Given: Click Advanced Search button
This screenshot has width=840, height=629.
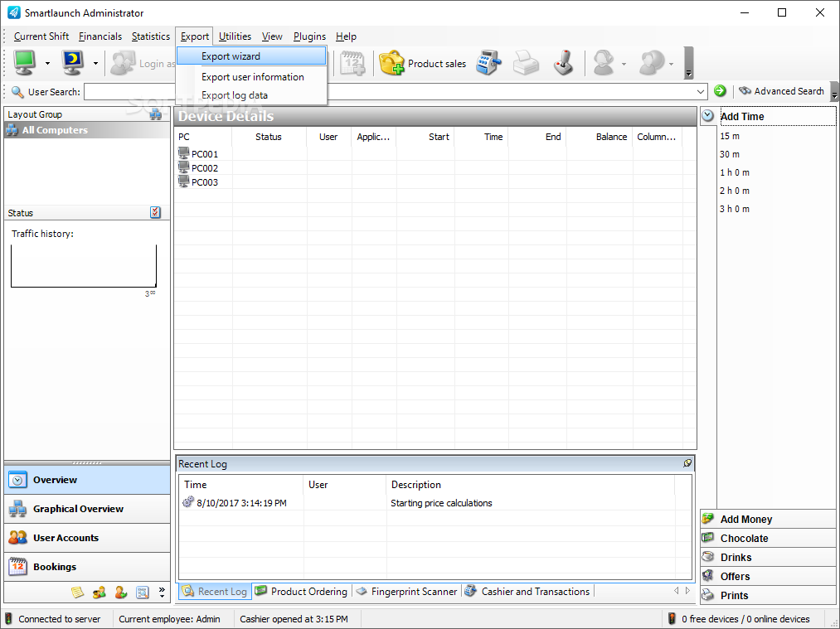Looking at the screenshot, I should [x=782, y=91].
